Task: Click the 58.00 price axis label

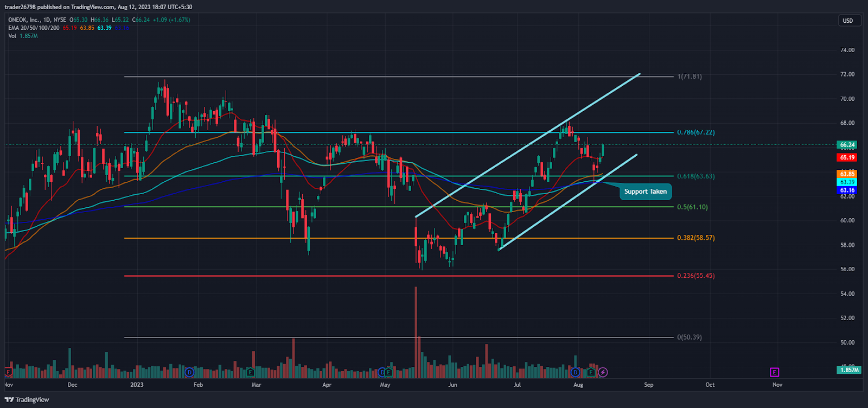Action: click(x=847, y=245)
